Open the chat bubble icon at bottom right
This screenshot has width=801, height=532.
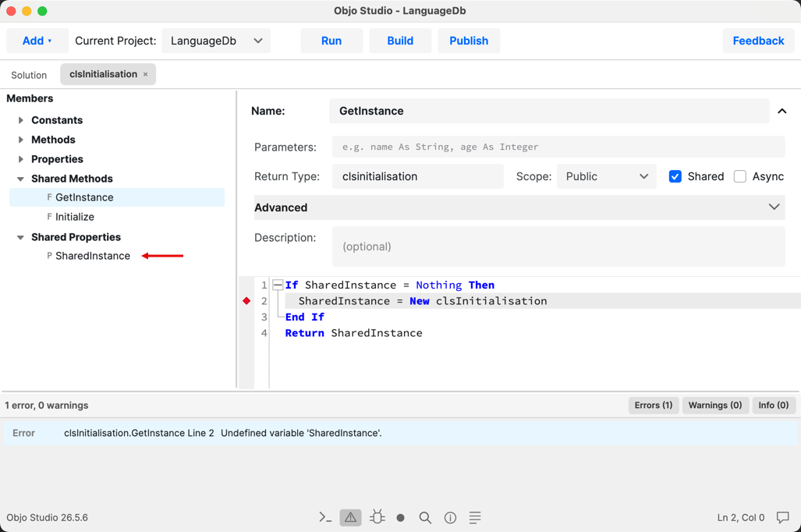[x=782, y=517]
